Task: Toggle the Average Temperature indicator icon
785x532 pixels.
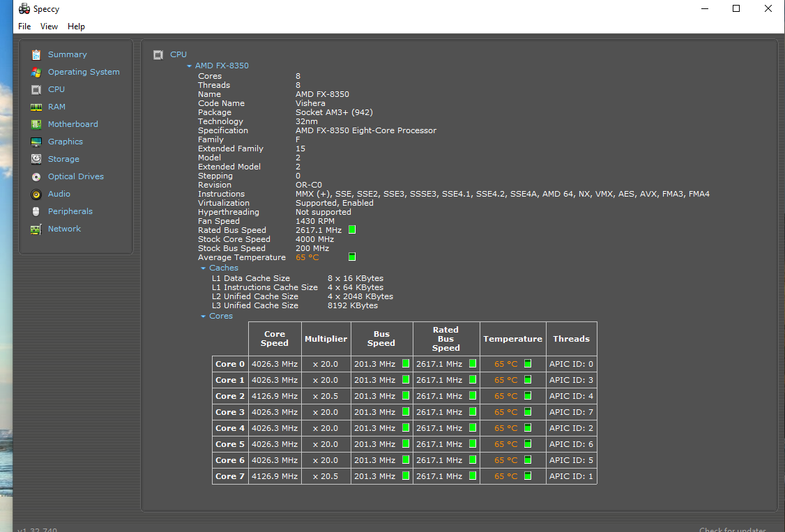Action: pos(352,257)
